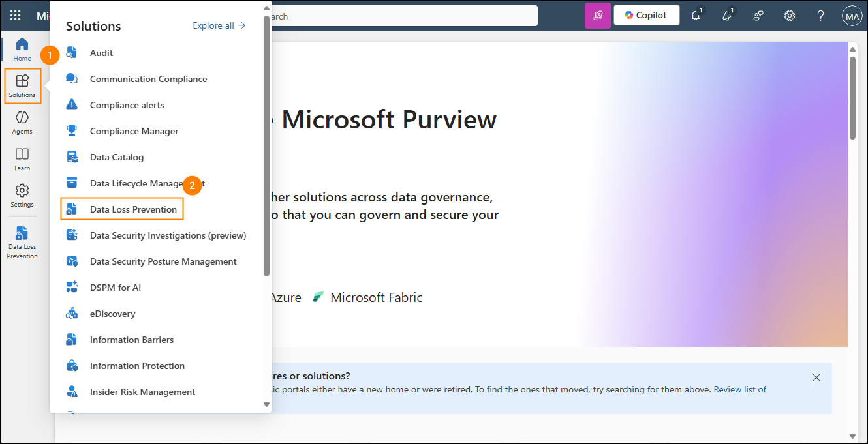Image resolution: width=868 pixels, height=444 pixels.
Task: Click the Data Security Investigations icon
Action: pyautogui.click(x=72, y=235)
